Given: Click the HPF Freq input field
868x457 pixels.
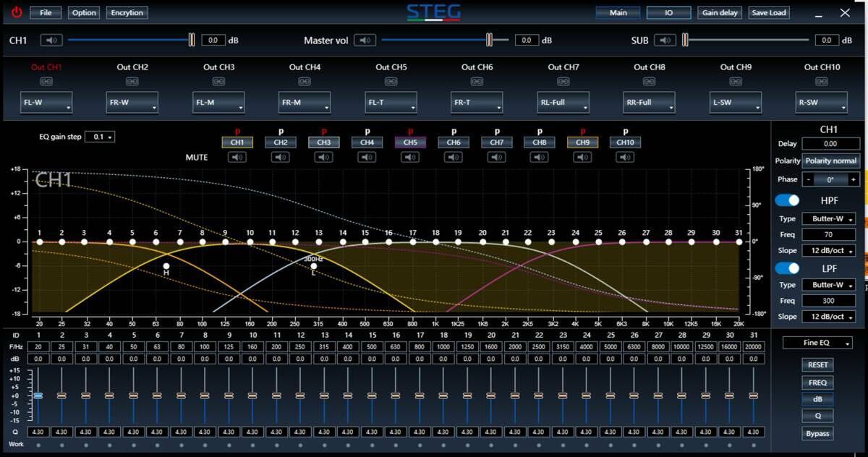Looking at the screenshot, I should pos(828,234).
